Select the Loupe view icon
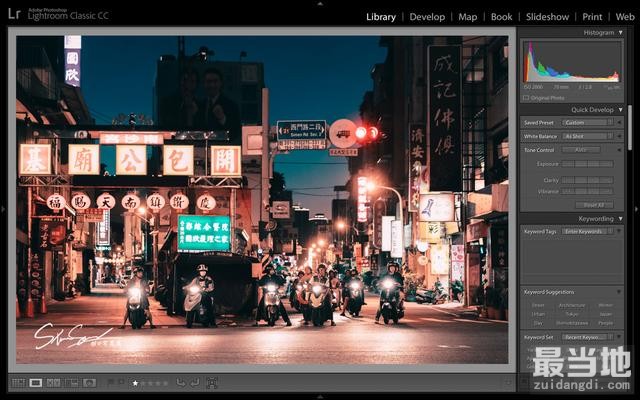Screen dimensions: 640x400 [x=36, y=383]
